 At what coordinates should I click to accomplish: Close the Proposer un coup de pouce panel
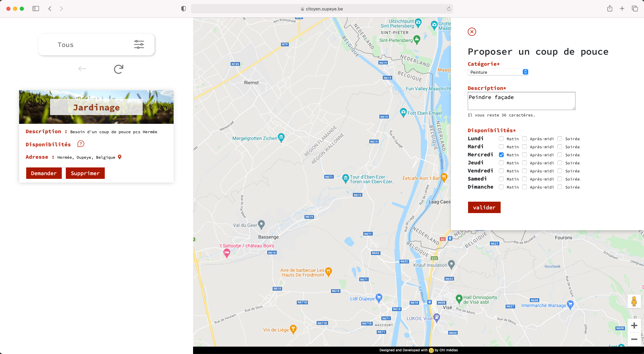[x=472, y=32]
